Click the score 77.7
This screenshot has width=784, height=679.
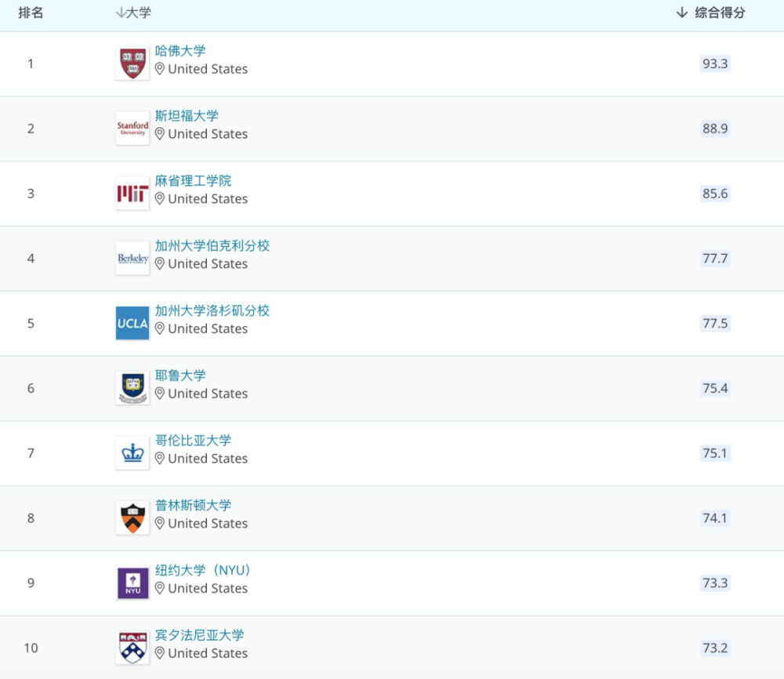(715, 259)
